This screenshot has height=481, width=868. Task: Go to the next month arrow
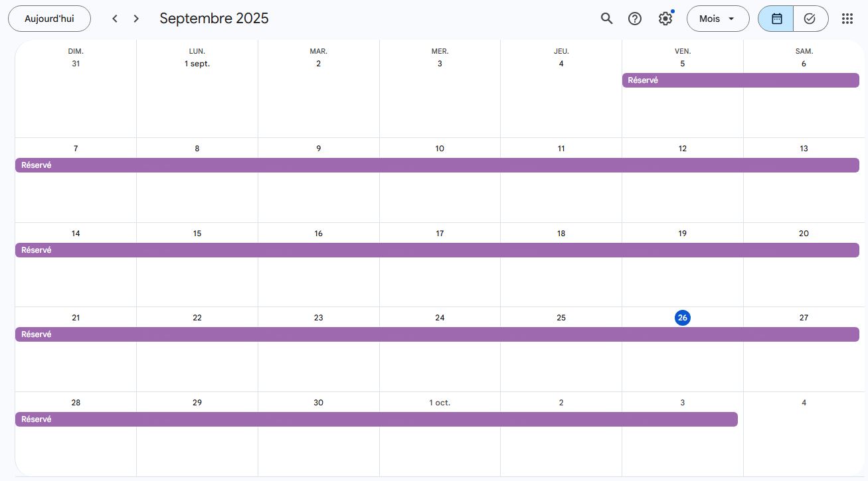(136, 19)
